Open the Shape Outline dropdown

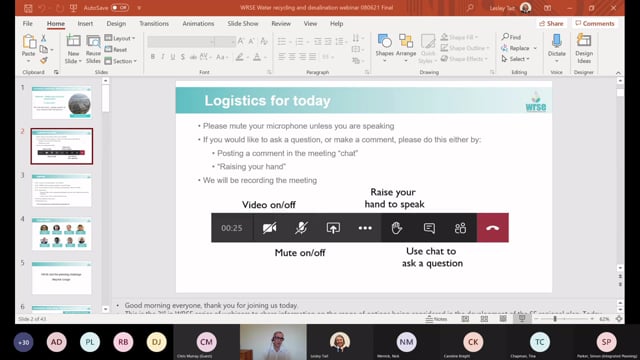465,48
